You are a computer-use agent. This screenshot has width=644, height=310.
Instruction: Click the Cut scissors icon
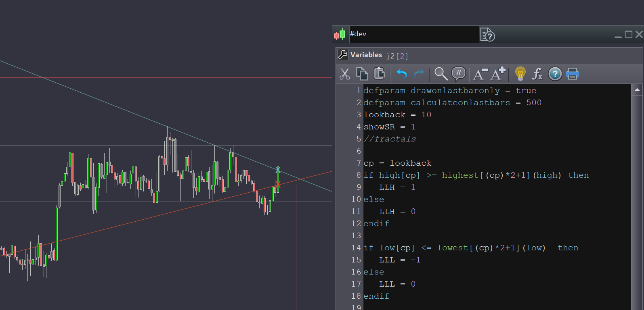344,74
